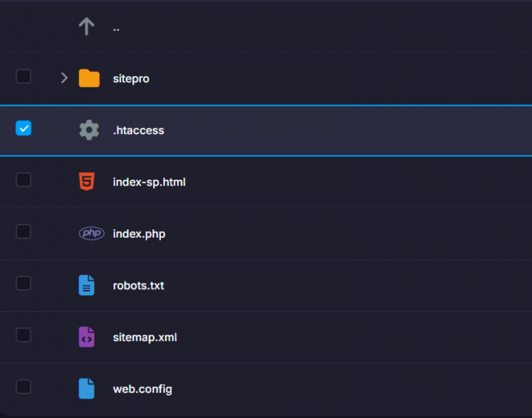The width and height of the screenshot is (532, 418).
Task: Go up via the '..' entry
Action: [117, 28]
